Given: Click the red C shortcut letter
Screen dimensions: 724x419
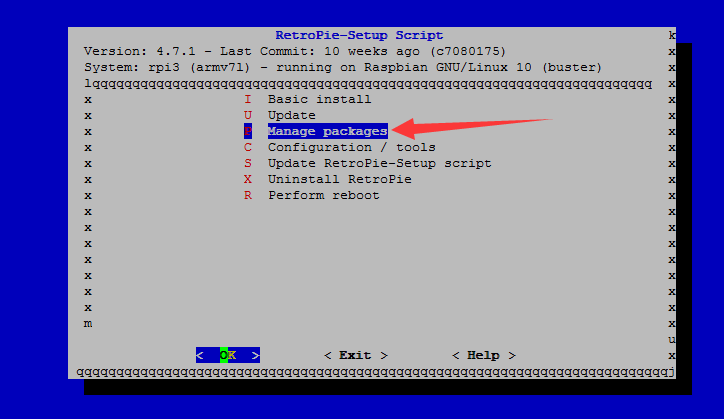Looking at the screenshot, I should (x=248, y=147).
